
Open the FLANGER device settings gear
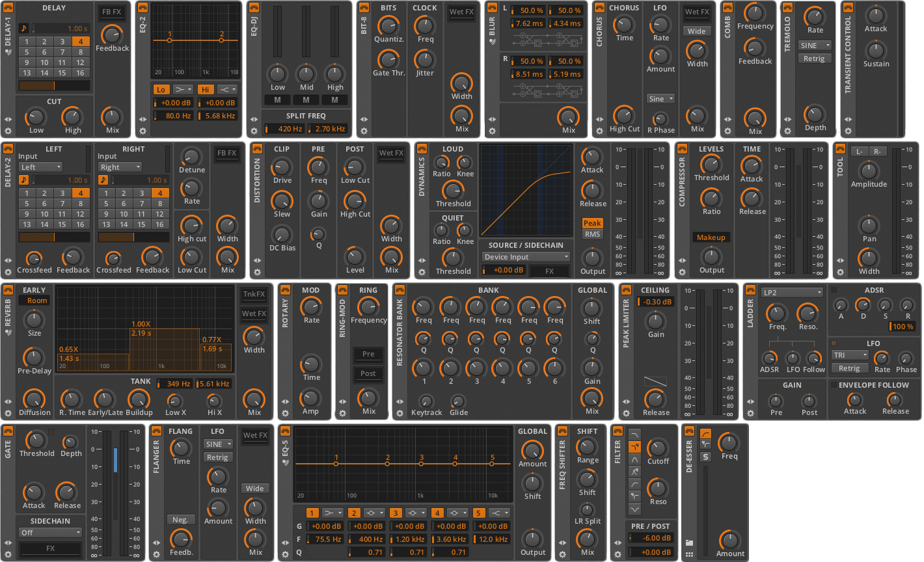coord(156,554)
